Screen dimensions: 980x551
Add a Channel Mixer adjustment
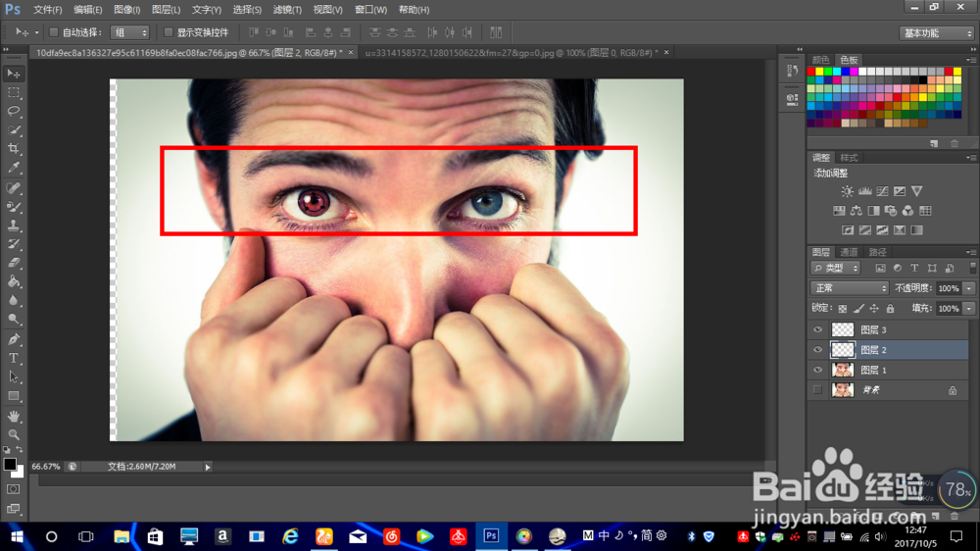[x=908, y=211]
